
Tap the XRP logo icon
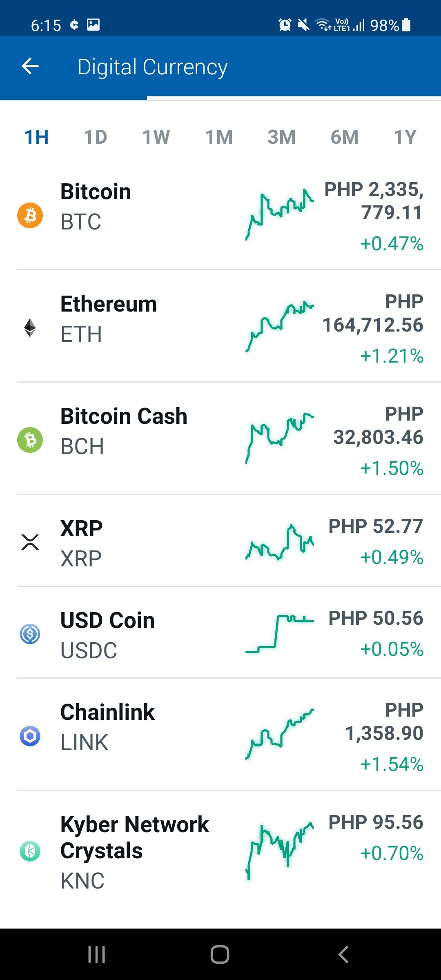pos(30,542)
